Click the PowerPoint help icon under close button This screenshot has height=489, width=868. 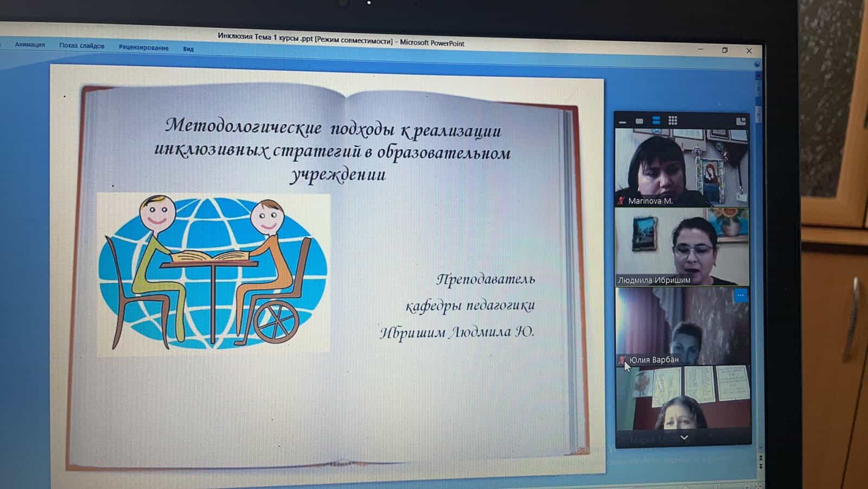(757, 64)
